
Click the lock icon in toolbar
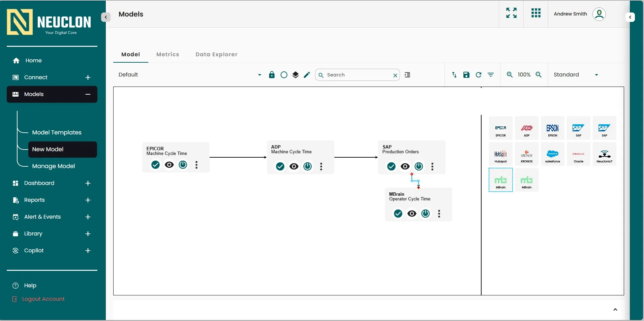click(272, 74)
